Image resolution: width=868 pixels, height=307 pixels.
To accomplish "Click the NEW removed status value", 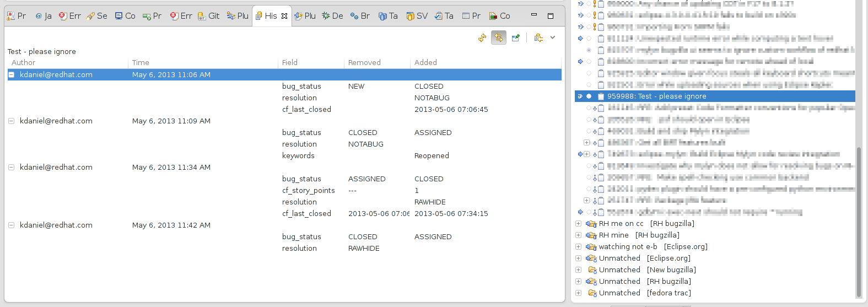I will point(356,86).
